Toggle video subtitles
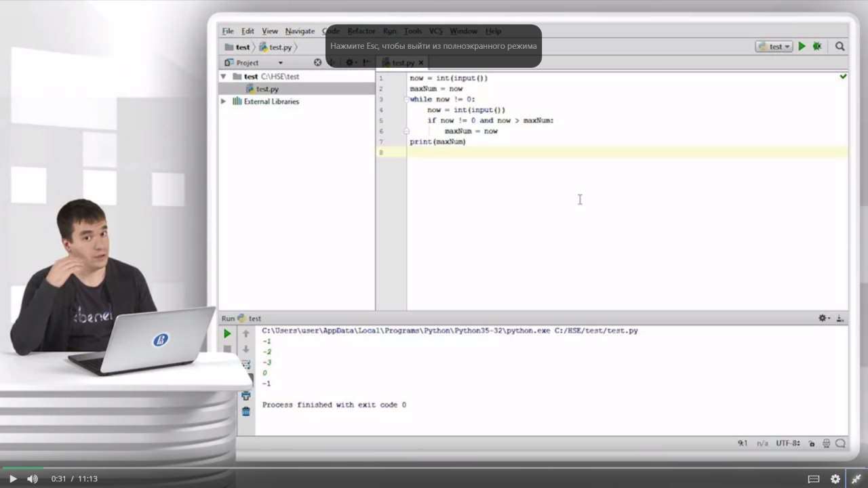The image size is (868, 488). (814, 479)
